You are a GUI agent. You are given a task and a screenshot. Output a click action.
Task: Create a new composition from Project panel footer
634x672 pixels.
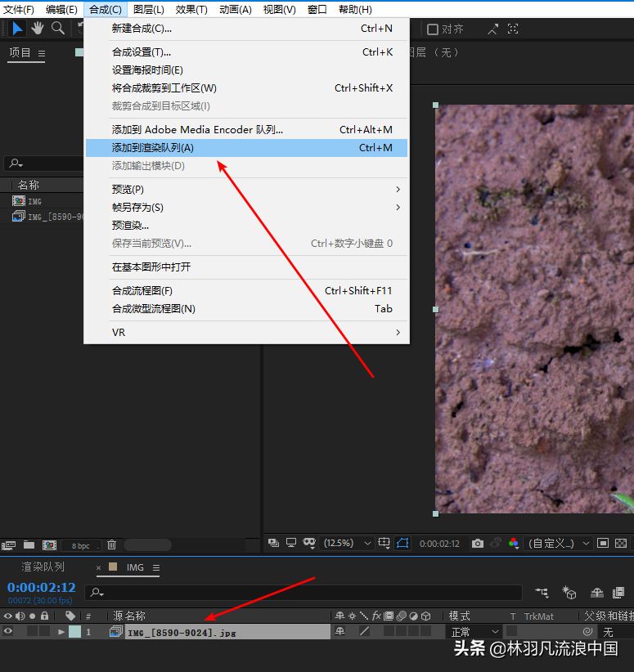(49, 545)
